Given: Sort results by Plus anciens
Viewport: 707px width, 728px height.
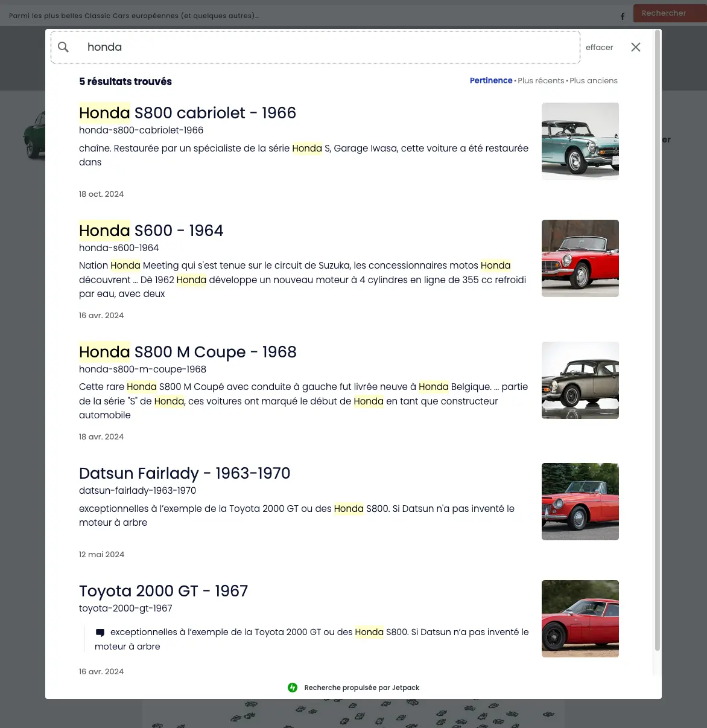Looking at the screenshot, I should 594,80.
